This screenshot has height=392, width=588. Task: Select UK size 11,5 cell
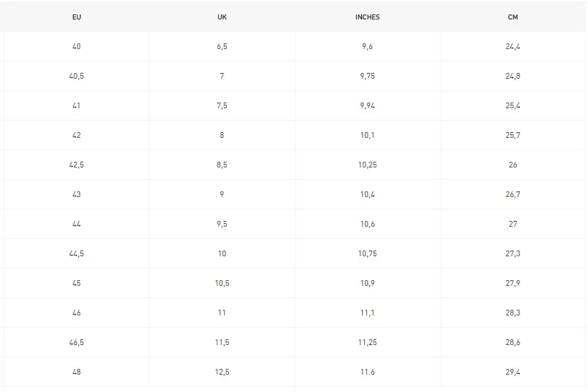(x=222, y=342)
